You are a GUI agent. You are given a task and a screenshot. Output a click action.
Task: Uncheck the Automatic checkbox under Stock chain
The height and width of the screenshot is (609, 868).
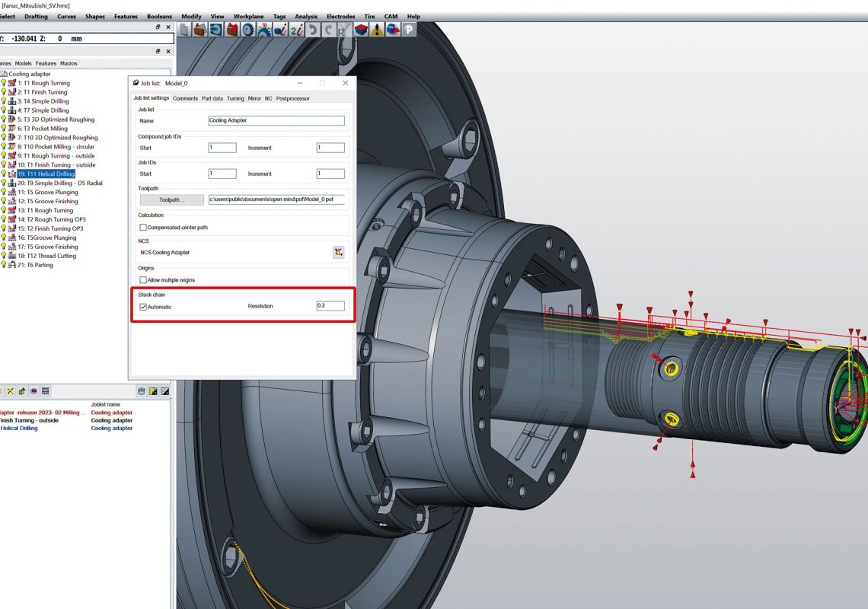click(143, 308)
